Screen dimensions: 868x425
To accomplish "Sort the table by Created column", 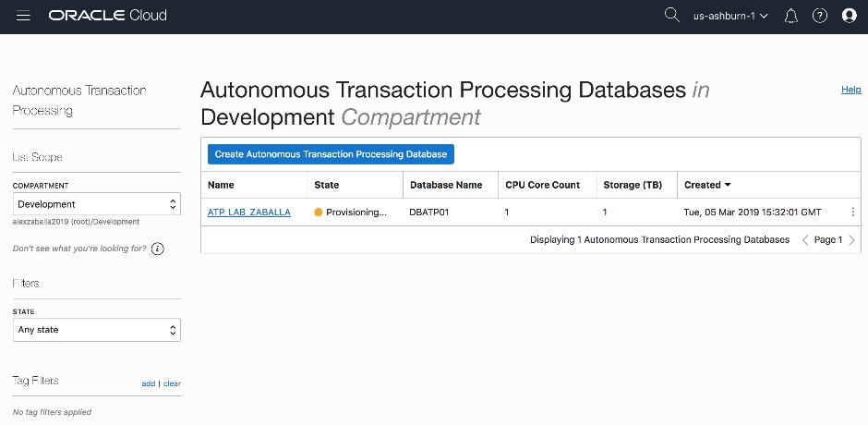I will tap(707, 185).
